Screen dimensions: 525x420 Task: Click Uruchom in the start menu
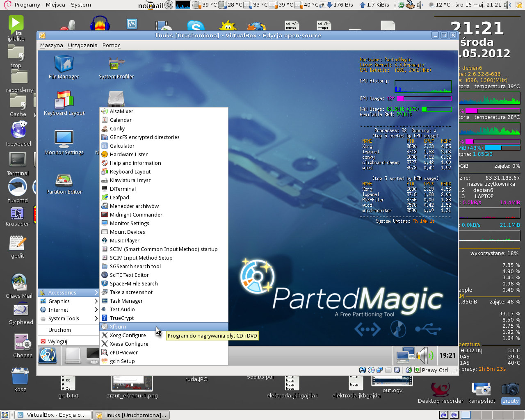pyautogui.click(x=69, y=330)
